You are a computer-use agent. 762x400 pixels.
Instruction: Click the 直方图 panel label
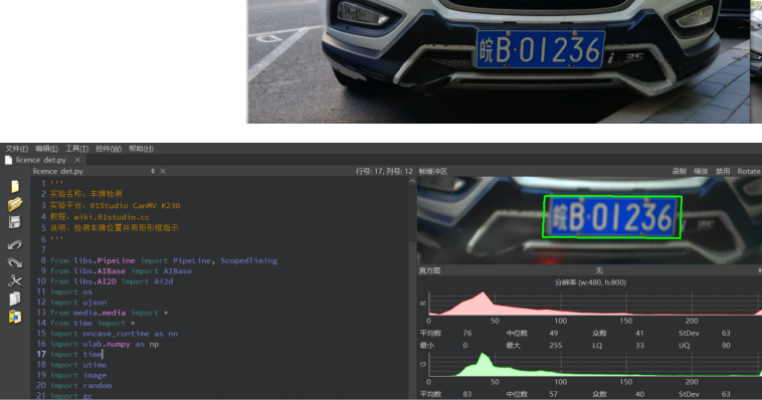pos(430,270)
